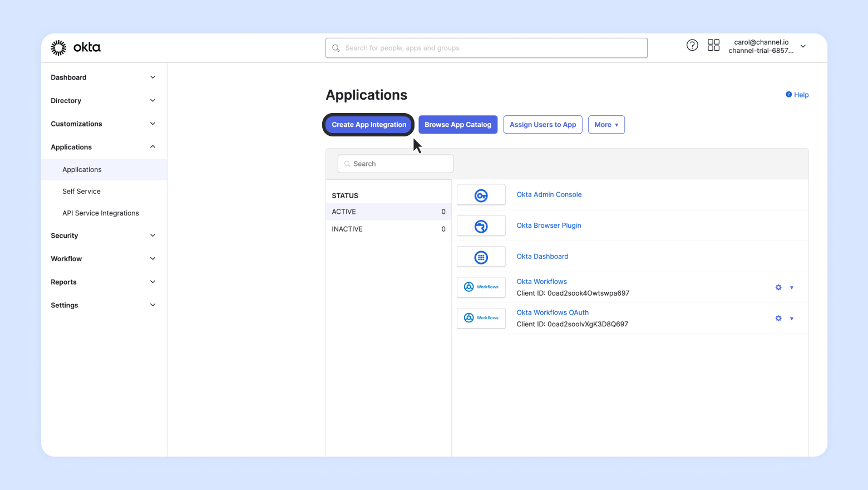This screenshot has width=868, height=490.
Task: Open the help question mark icon
Action: point(692,46)
